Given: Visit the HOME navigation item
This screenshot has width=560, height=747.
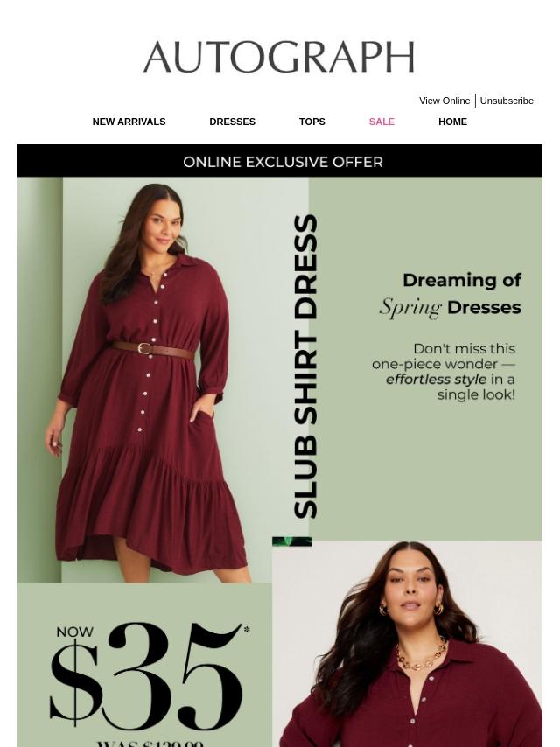Looking at the screenshot, I should click(452, 122).
